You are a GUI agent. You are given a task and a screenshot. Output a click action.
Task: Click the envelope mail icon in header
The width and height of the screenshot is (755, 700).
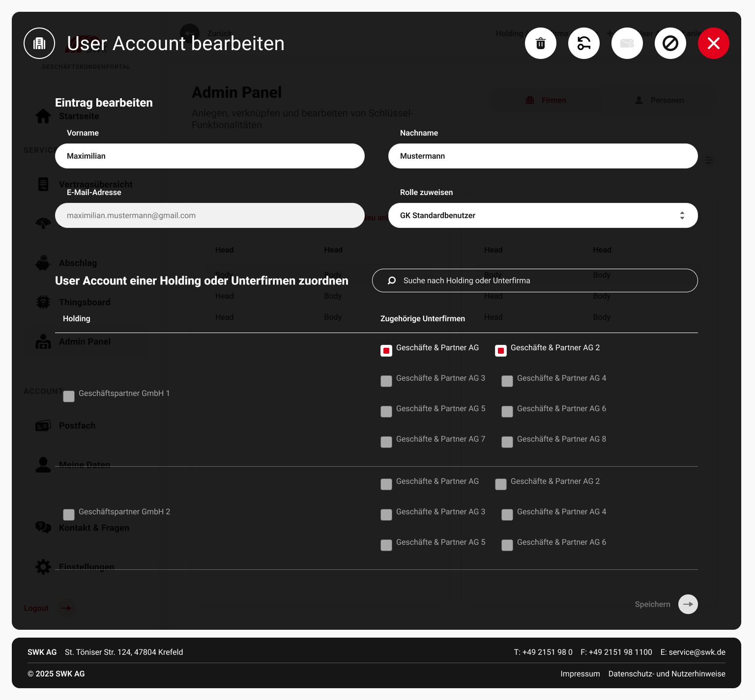pyautogui.click(x=627, y=43)
